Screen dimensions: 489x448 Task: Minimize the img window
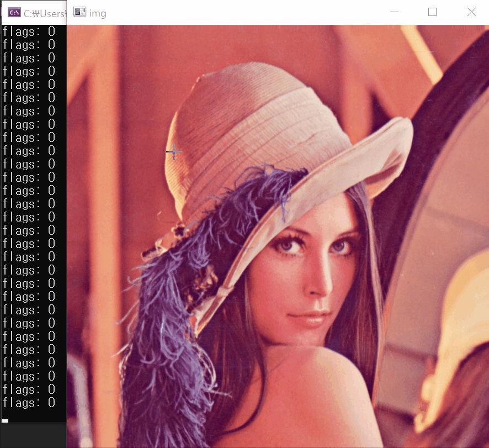tap(395, 12)
